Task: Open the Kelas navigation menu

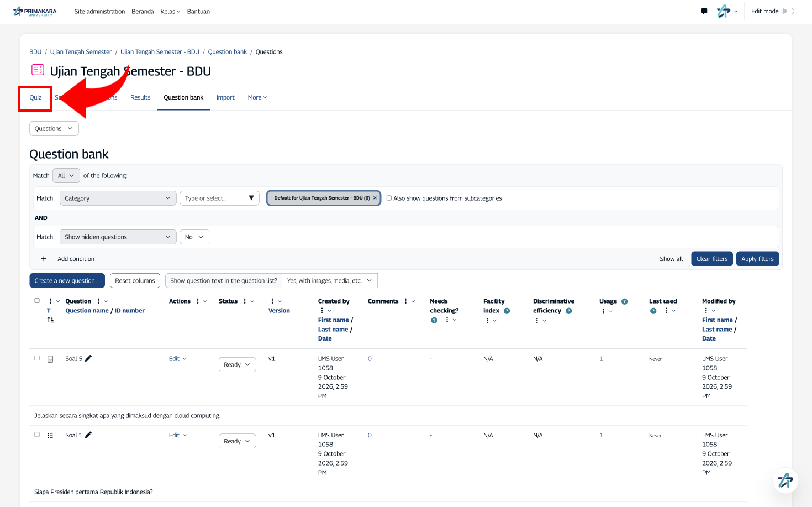Action: click(170, 11)
